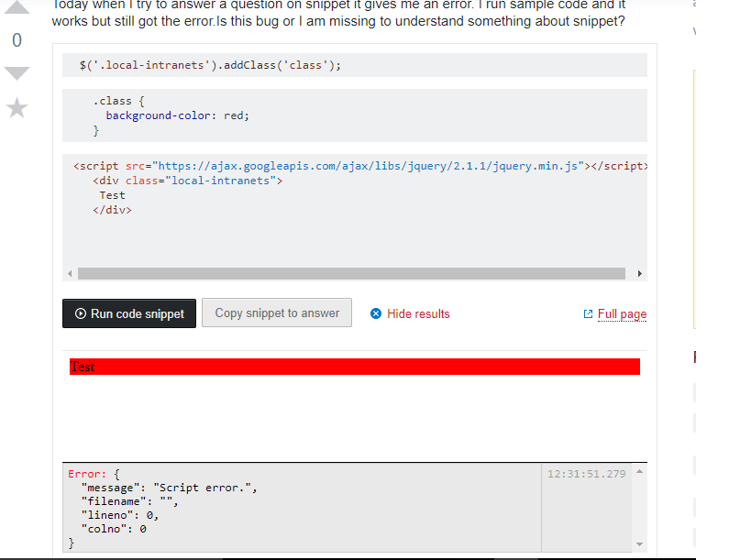The height and width of the screenshot is (560, 751).
Task: Click the blue X icon beside Hide results
Action: tap(376, 313)
